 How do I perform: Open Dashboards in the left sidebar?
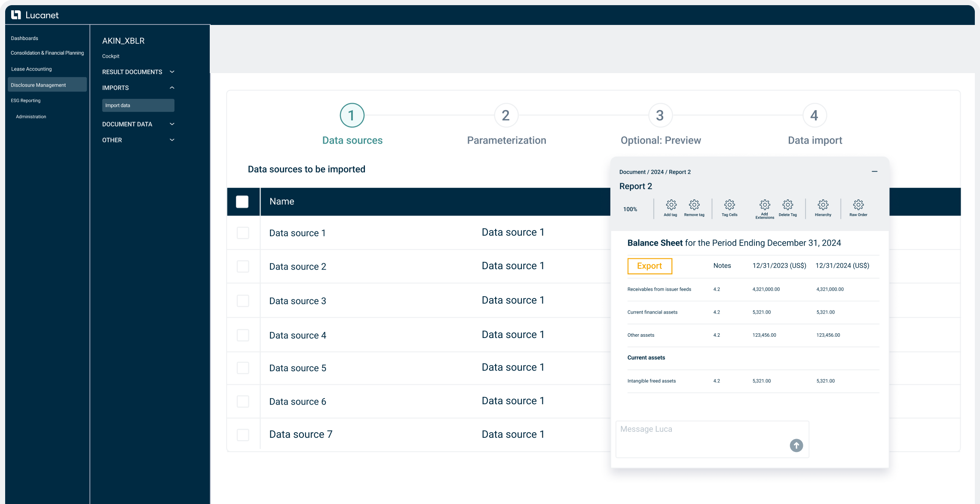24,38
